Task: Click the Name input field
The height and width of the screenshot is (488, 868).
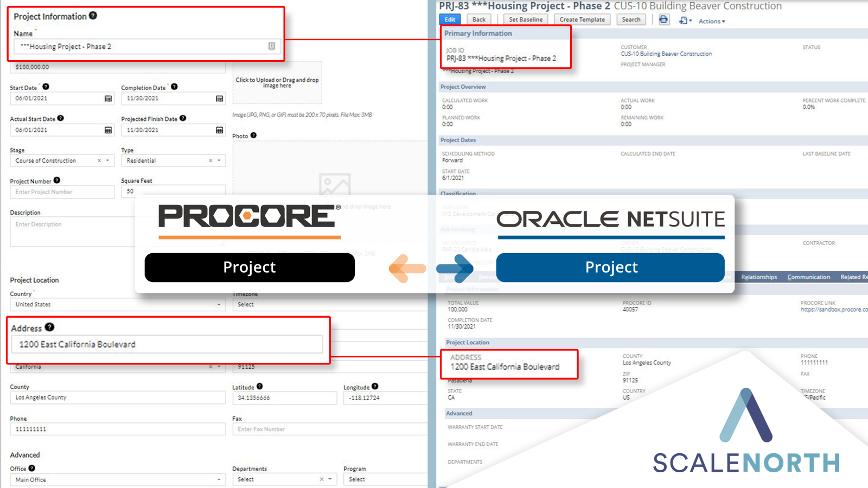Action: click(x=146, y=47)
